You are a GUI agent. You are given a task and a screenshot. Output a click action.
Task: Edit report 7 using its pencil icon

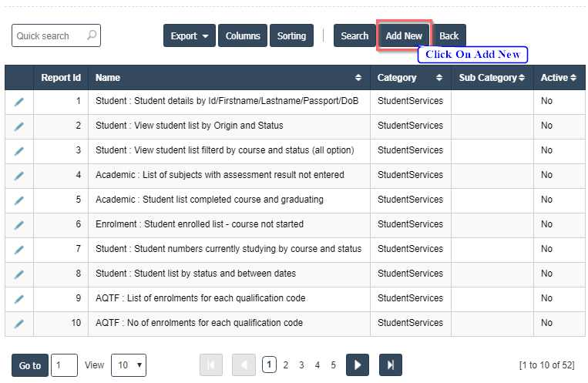[x=19, y=250]
